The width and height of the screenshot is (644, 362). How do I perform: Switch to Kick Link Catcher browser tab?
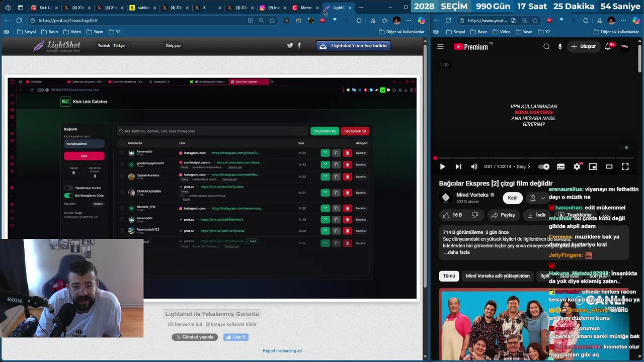pyautogui.click(x=45, y=8)
